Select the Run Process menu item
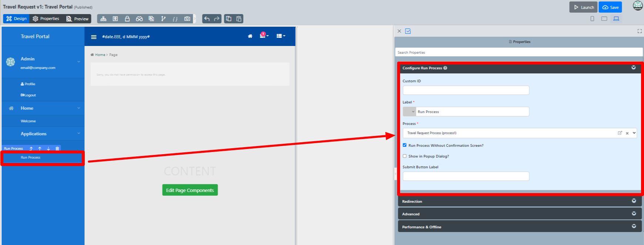644x245 pixels. tap(30, 158)
